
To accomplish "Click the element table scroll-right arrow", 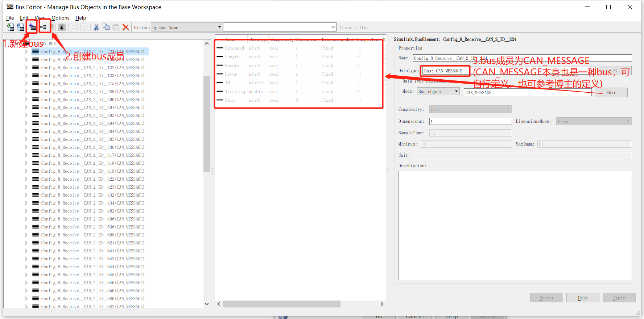I will tap(382, 304).
